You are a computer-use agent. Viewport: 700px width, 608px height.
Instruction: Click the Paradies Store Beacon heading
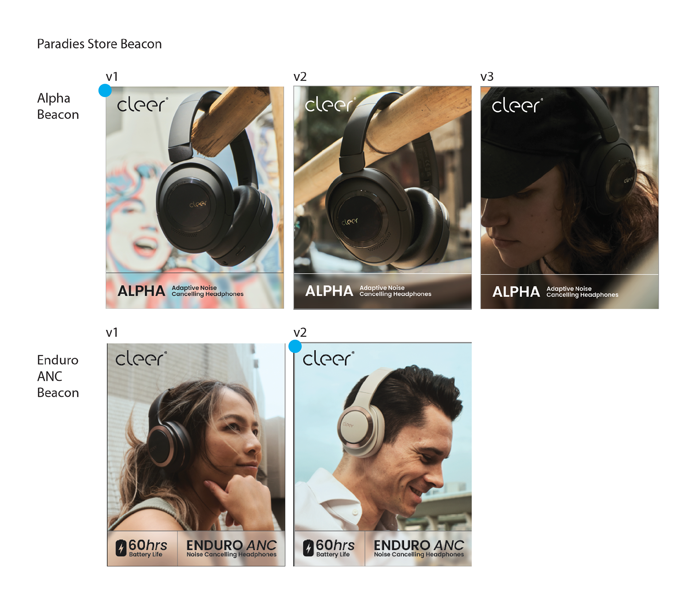click(x=99, y=44)
